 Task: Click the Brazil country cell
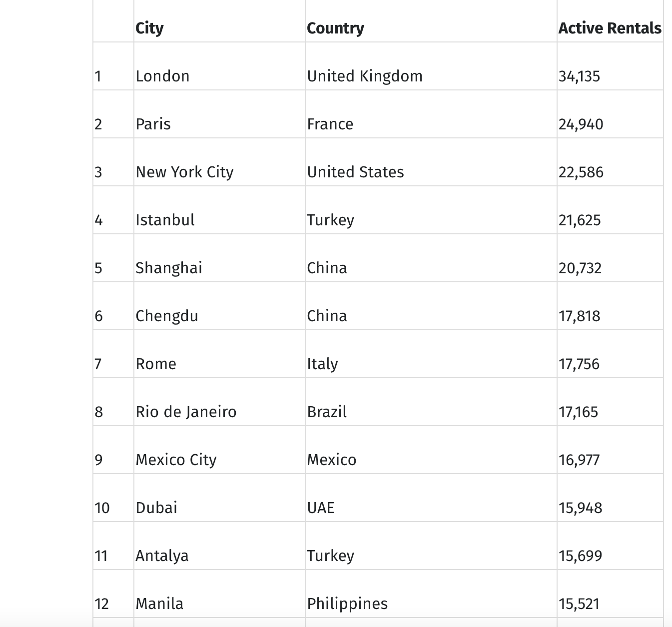pyautogui.click(x=327, y=412)
